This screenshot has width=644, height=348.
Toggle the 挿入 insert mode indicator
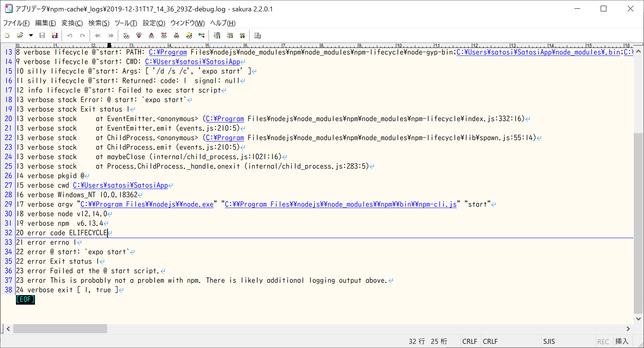coord(622,342)
